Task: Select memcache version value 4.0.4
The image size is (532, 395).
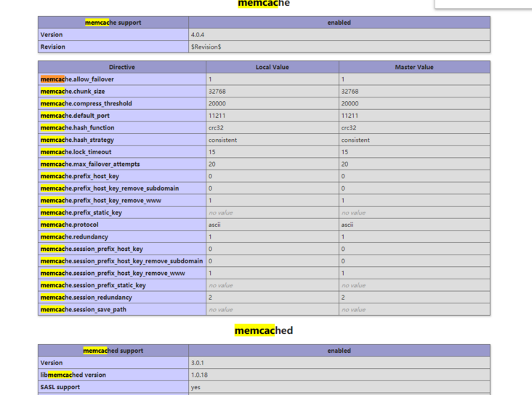Action: point(198,35)
